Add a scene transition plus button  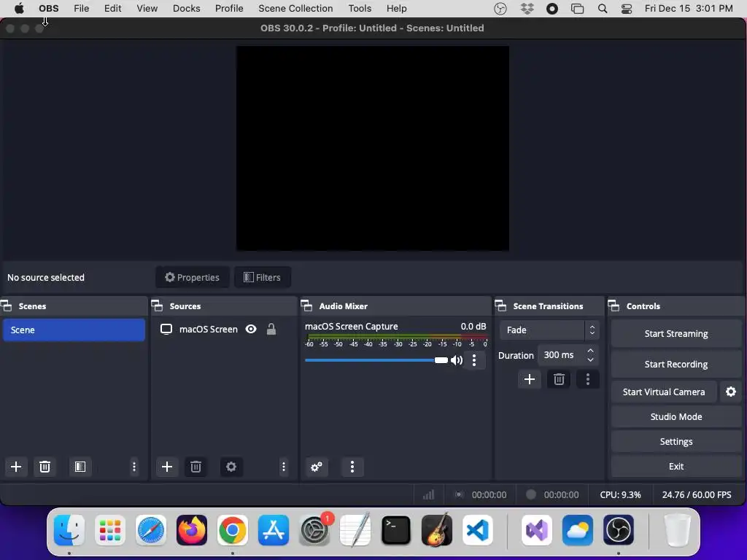pyautogui.click(x=530, y=379)
